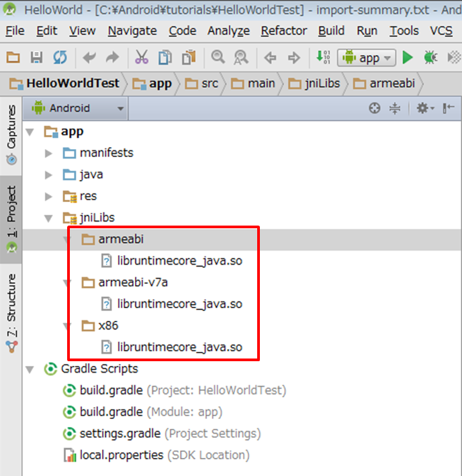Collapse the jniLibs folder

[48, 218]
